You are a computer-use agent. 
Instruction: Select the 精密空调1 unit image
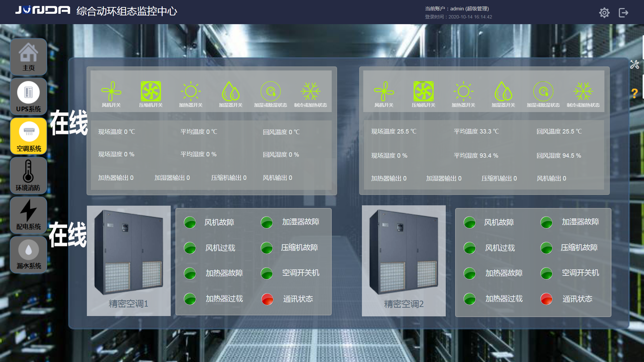point(129,261)
